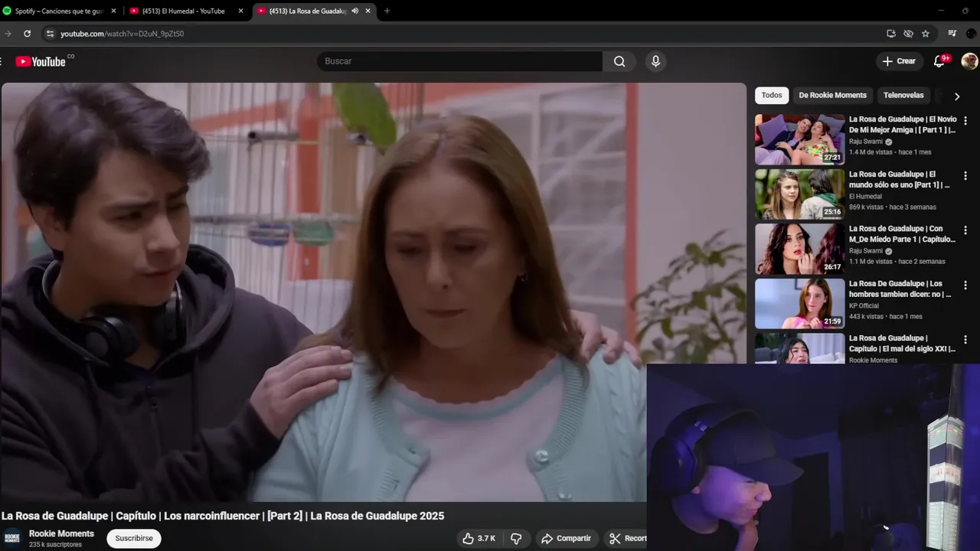Start voice search with the microphone icon

click(x=655, y=61)
